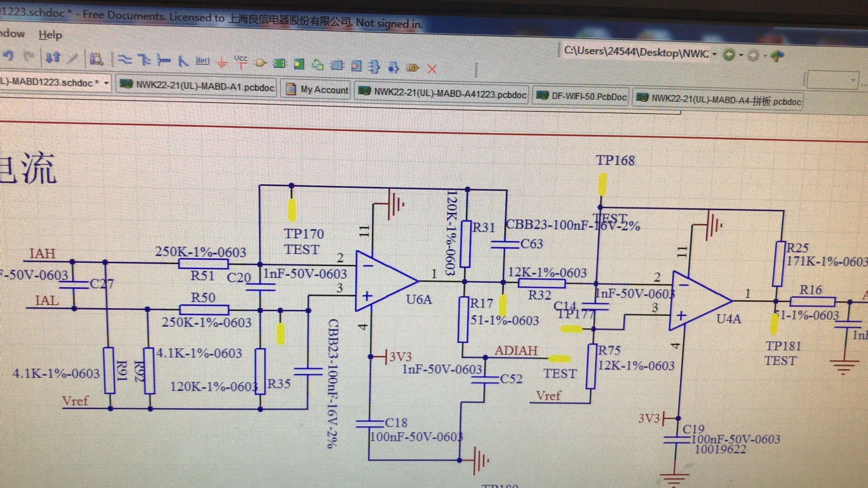Select the Place Signal Harness tool
The image size is (868, 488).
[x=164, y=61]
